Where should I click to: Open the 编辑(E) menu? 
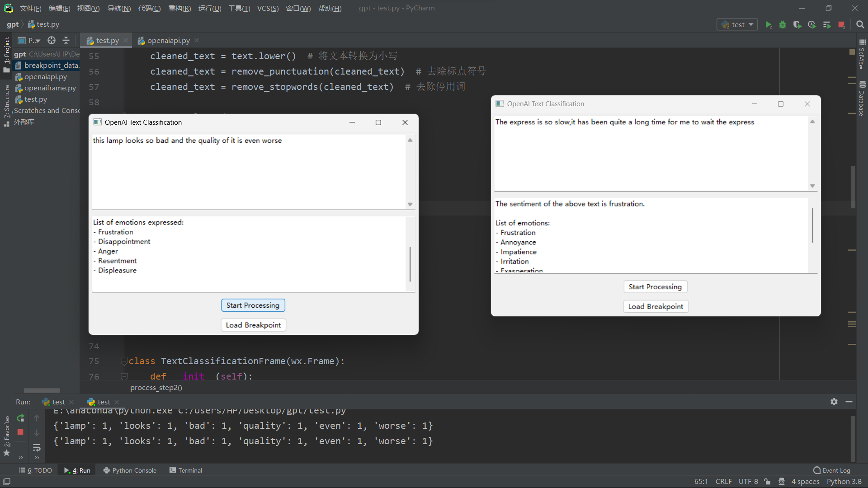click(59, 8)
